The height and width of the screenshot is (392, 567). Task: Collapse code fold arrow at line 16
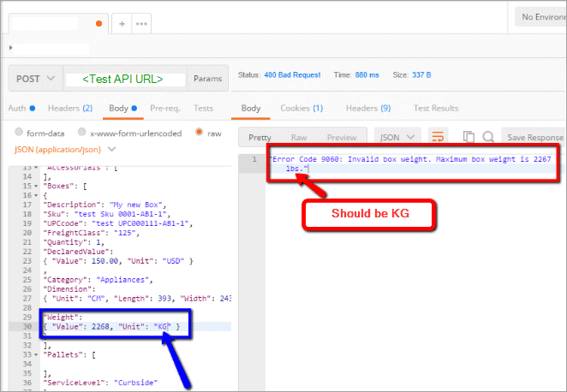click(x=36, y=195)
